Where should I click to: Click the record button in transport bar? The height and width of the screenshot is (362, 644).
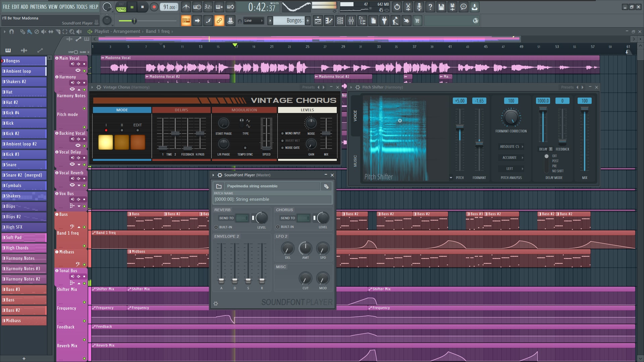pos(154,7)
